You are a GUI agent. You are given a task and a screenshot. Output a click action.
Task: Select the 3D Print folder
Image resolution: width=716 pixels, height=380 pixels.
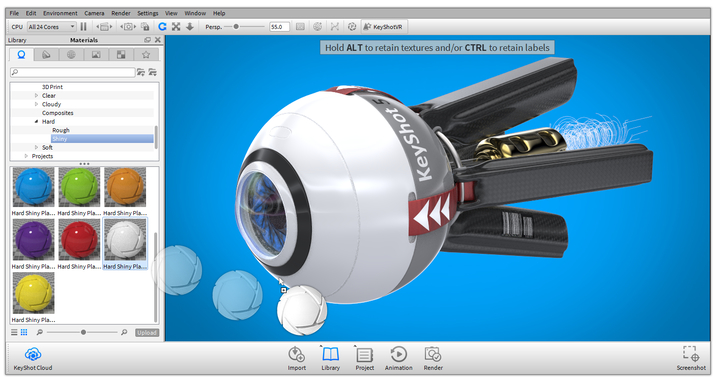click(x=53, y=87)
